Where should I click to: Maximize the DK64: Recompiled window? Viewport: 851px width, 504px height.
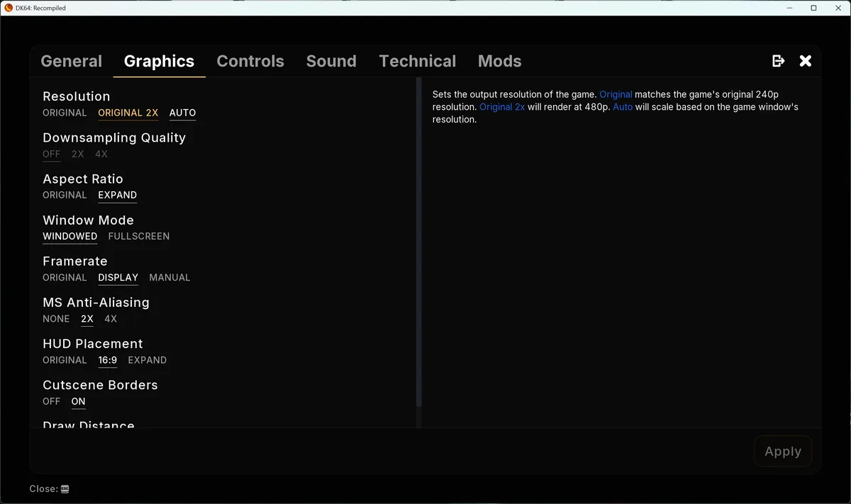(813, 8)
